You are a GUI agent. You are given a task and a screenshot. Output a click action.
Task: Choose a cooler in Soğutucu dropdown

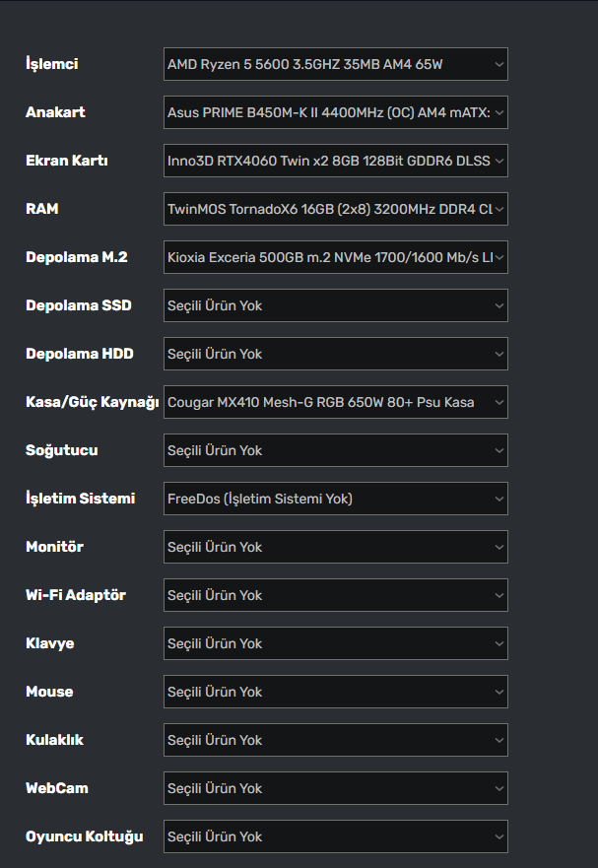(335, 450)
